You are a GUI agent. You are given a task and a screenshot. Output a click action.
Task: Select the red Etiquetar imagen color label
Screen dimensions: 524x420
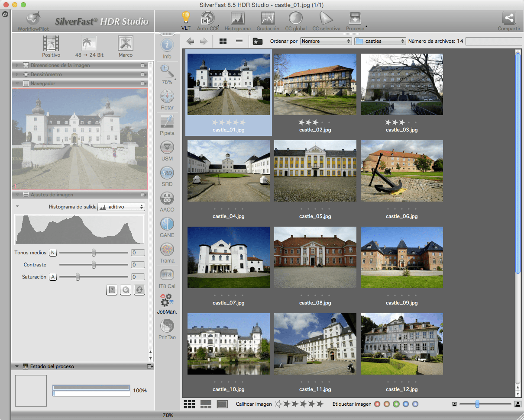click(x=377, y=404)
